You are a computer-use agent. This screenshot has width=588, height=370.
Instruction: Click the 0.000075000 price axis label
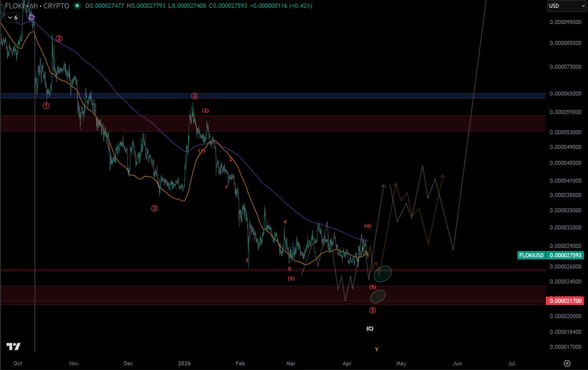565,67
